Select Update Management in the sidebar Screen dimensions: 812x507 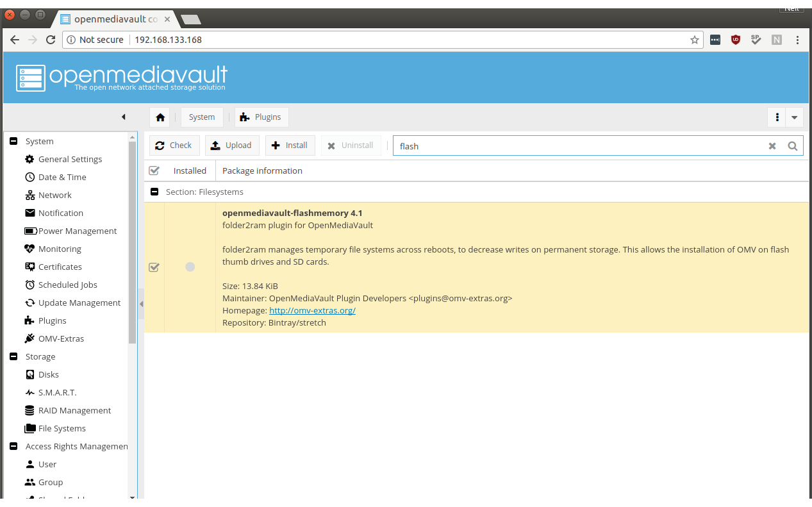79,303
